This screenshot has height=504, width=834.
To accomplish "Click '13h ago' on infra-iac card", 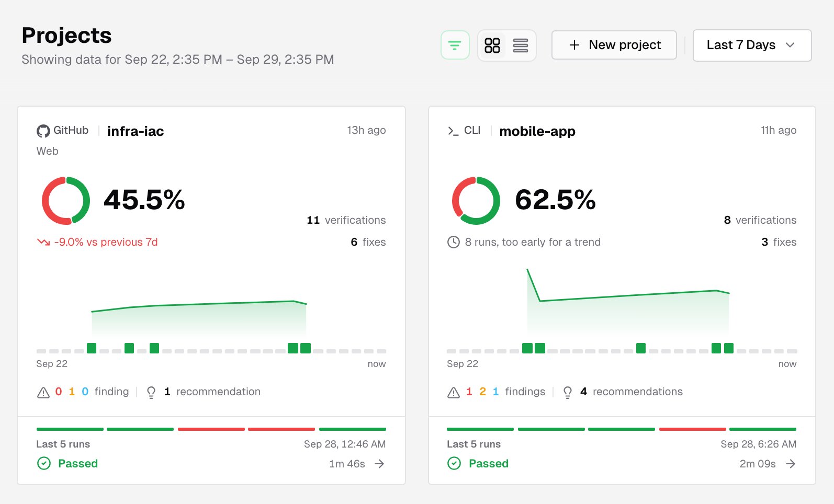I will click(367, 130).
